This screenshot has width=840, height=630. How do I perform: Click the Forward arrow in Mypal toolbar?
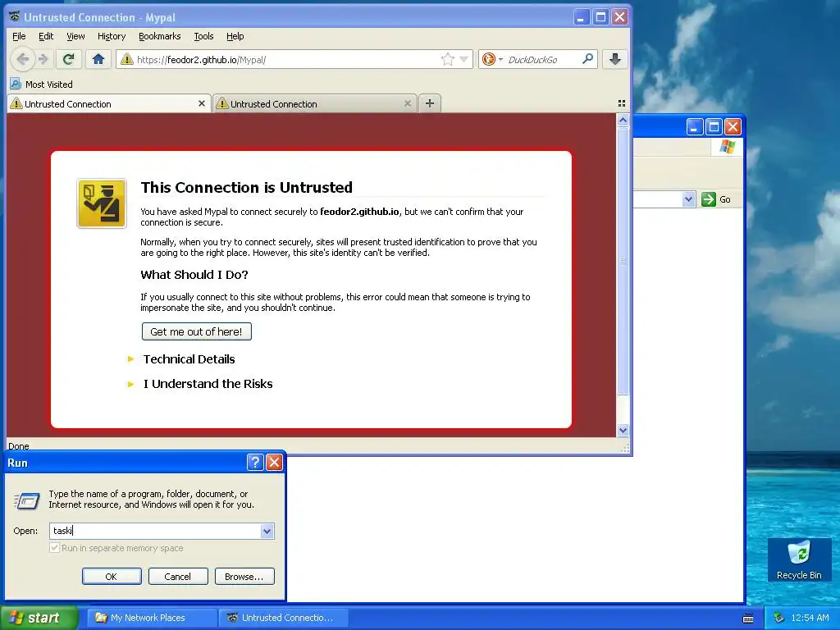point(44,59)
